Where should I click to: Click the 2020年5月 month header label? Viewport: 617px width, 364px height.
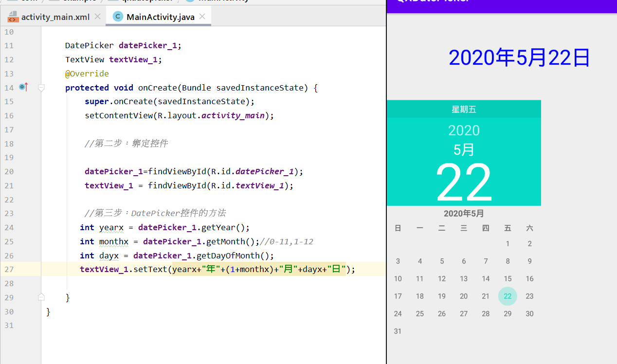coord(464,213)
